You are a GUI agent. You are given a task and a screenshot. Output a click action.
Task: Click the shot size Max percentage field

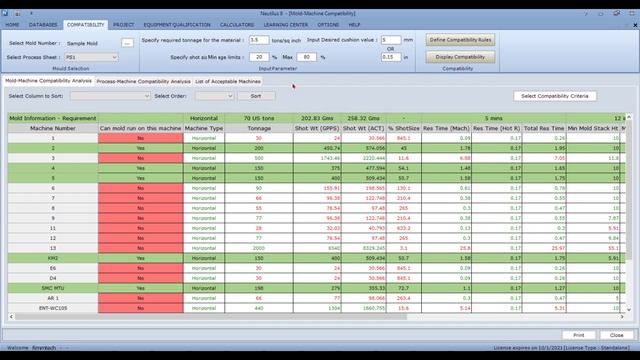pyautogui.click(x=307, y=57)
